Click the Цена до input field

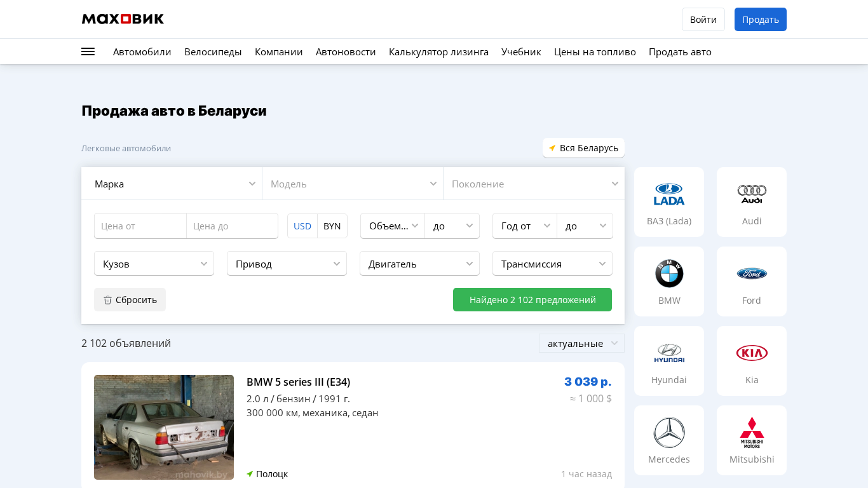pyautogui.click(x=232, y=226)
